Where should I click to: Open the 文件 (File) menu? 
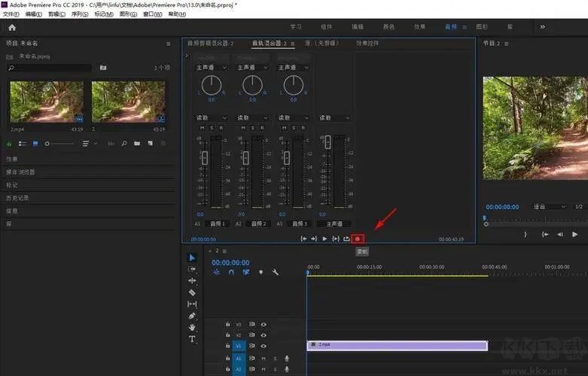pos(11,14)
